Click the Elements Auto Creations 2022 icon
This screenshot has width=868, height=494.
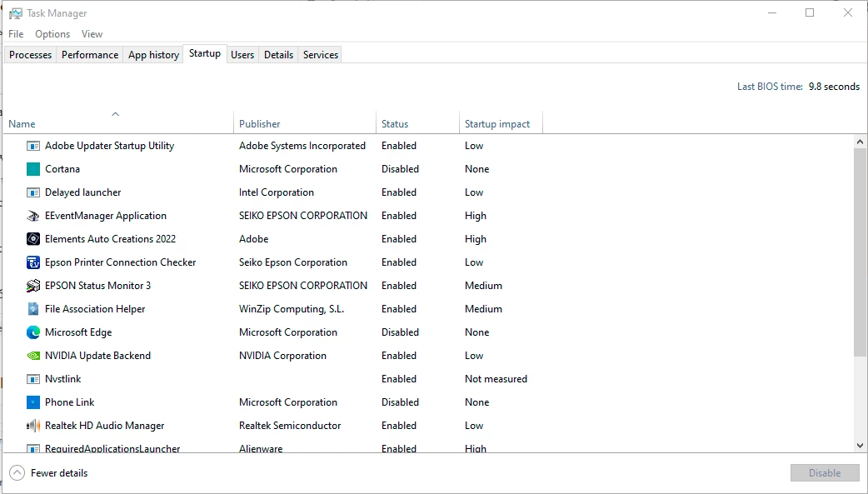point(33,239)
